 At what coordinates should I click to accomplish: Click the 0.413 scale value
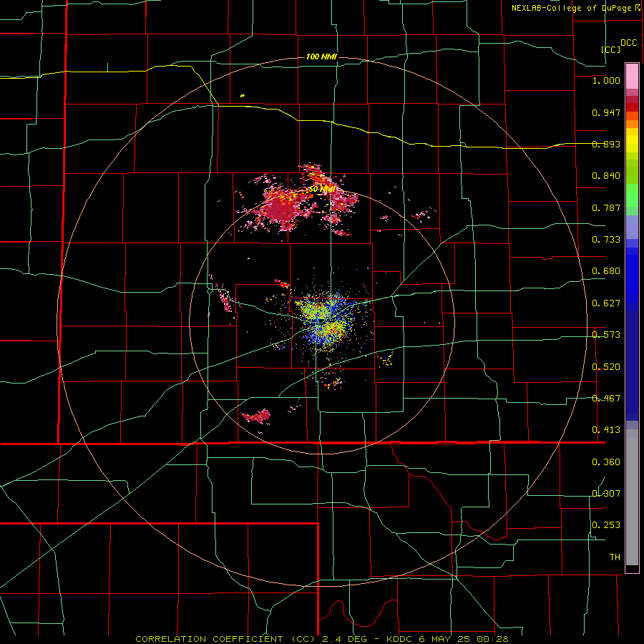[x=606, y=430]
